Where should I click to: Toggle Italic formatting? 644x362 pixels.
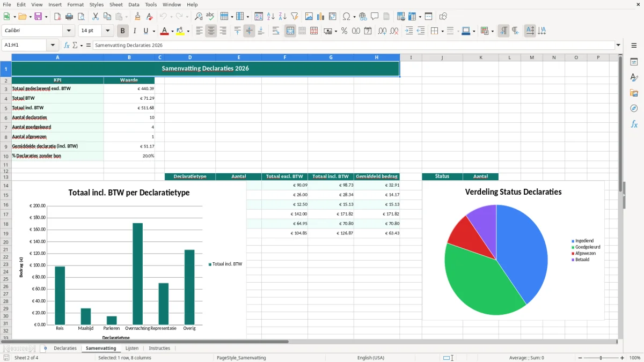click(135, 31)
